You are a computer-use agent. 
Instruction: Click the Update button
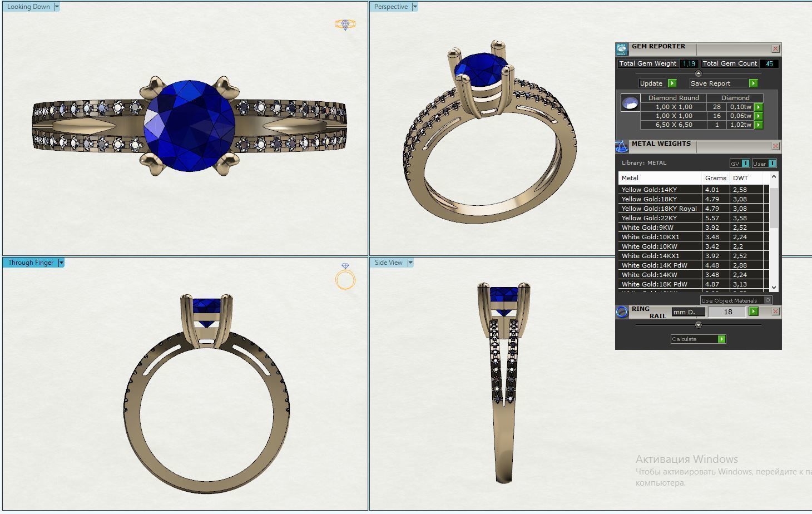(653, 83)
